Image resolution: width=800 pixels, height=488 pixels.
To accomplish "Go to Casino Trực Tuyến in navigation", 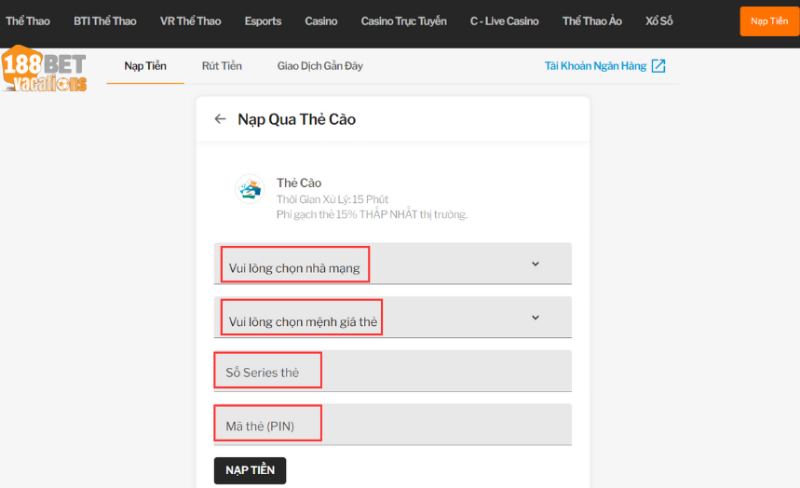I will tap(403, 21).
